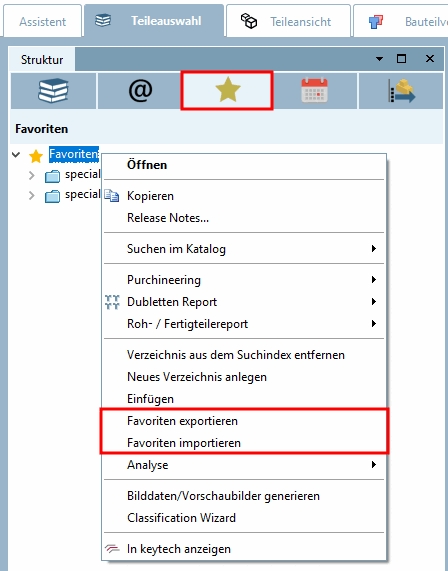This screenshot has height=571, width=448.
Task: Click the parts export arrow icon
Action: (x=401, y=91)
